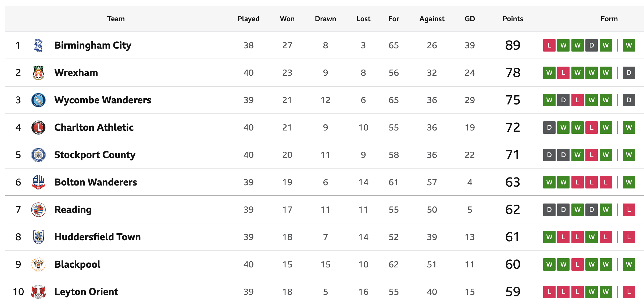This screenshot has width=644, height=305.
Task: Select the Blackpool team name
Action: click(x=77, y=264)
